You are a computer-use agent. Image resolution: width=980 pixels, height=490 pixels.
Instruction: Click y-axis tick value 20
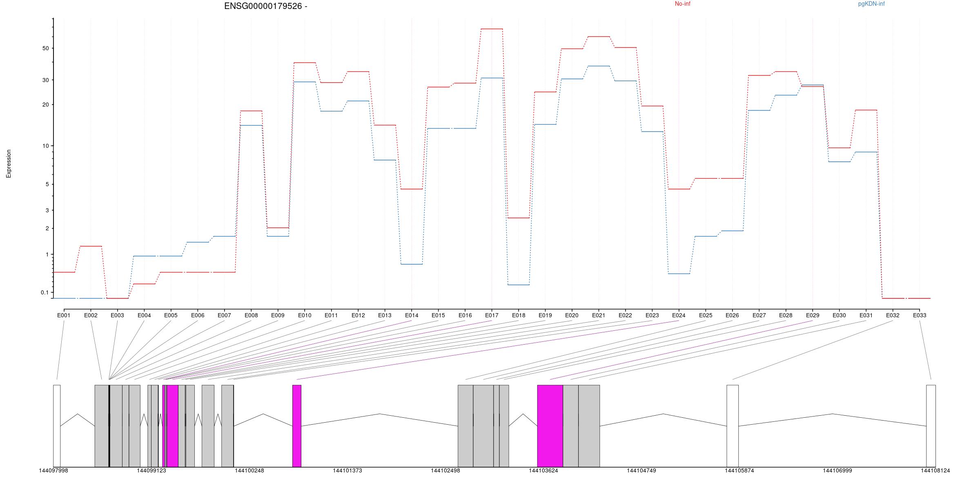[x=45, y=105]
